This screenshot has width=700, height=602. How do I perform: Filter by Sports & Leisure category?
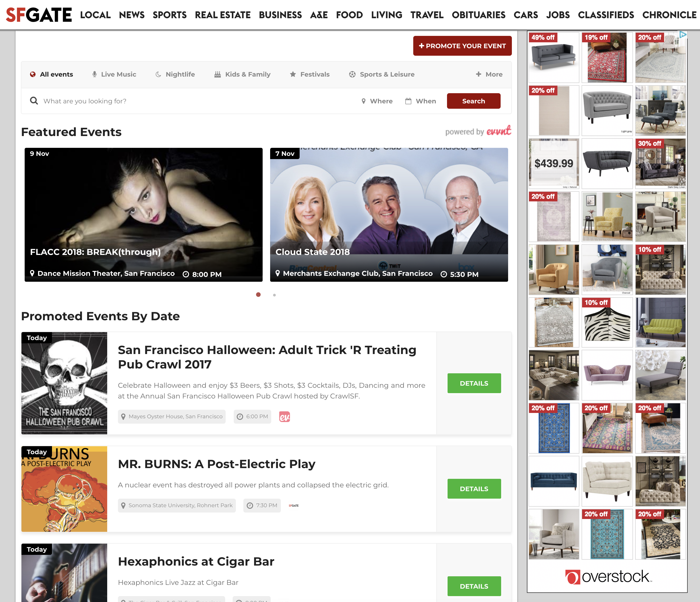pos(382,74)
